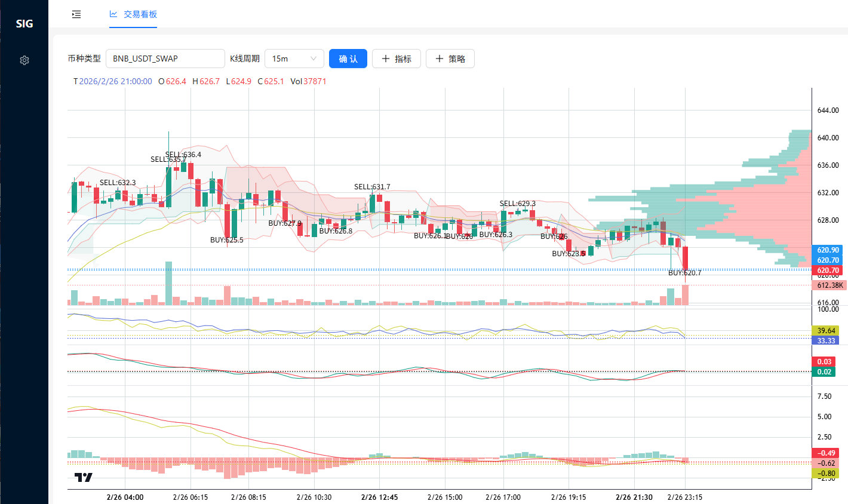Add an indicator with the 指标 button
The height and width of the screenshot is (504, 848).
(397, 59)
